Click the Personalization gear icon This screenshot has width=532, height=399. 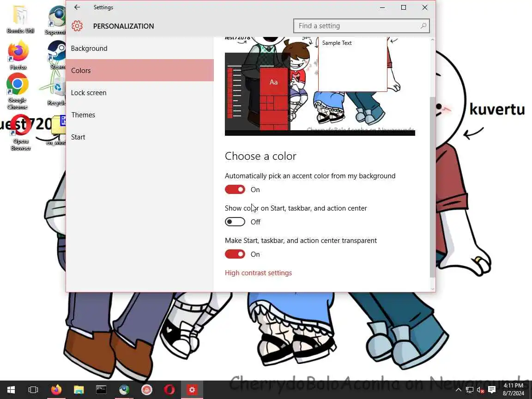77,26
